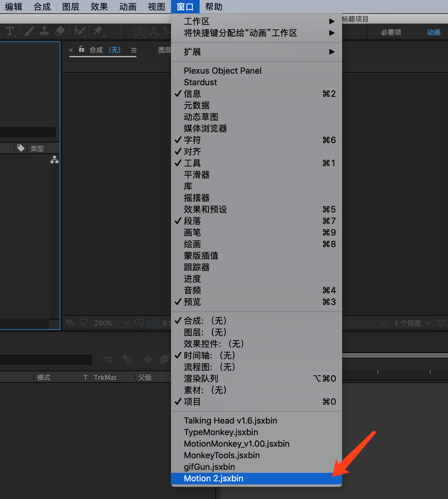Switch to 动画 workspace in workspace bar
Viewport: 448px width, 499px height.
coord(434,32)
